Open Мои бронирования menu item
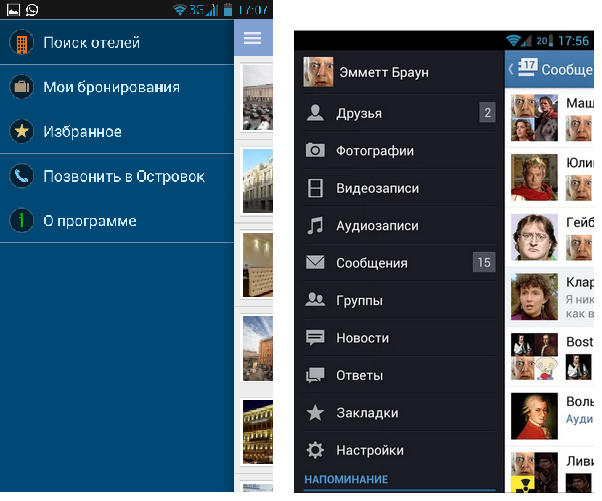The height and width of the screenshot is (501, 602). (117, 87)
